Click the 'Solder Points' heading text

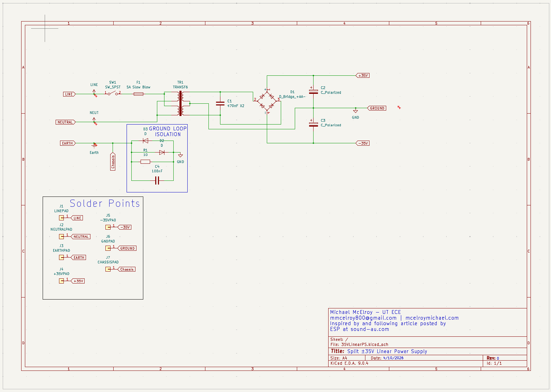pyautogui.click(x=105, y=203)
